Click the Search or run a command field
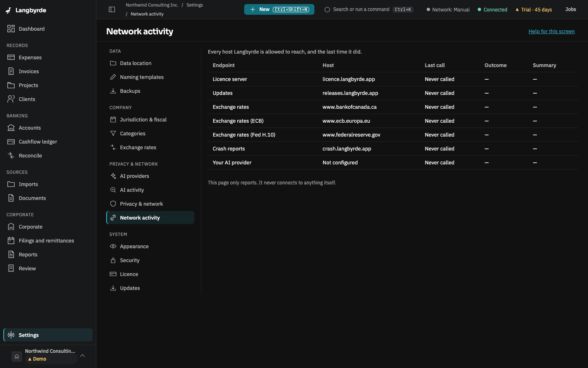The height and width of the screenshot is (368, 588). [x=369, y=9]
